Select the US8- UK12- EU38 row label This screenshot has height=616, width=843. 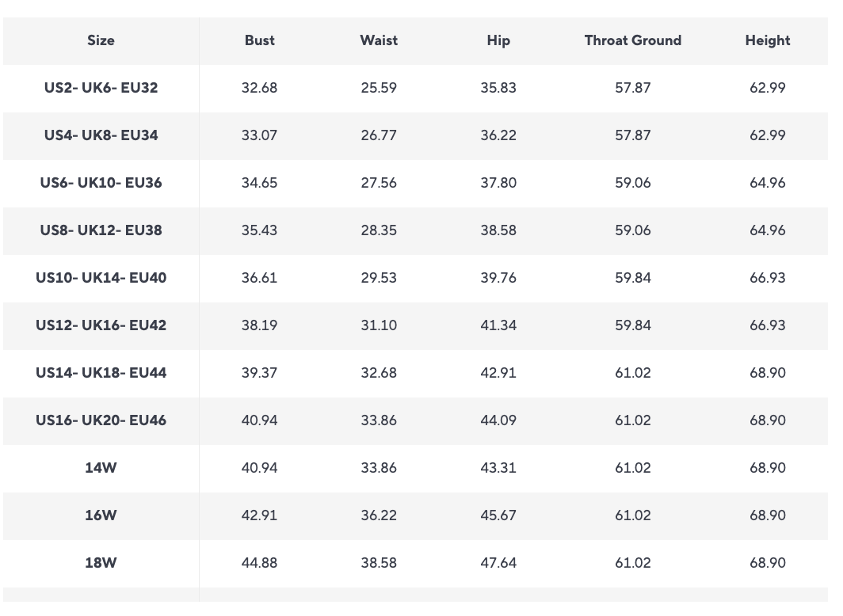pos(101,230)
